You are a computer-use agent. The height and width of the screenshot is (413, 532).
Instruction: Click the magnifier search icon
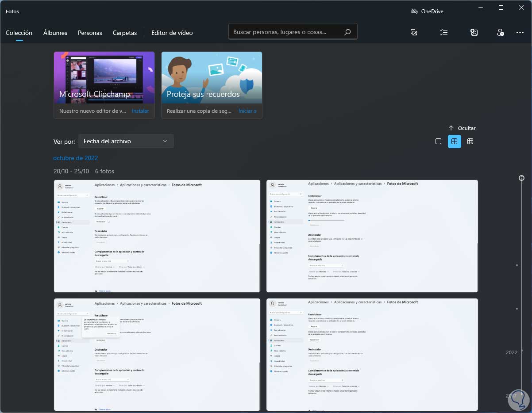(x=347, y=32)
